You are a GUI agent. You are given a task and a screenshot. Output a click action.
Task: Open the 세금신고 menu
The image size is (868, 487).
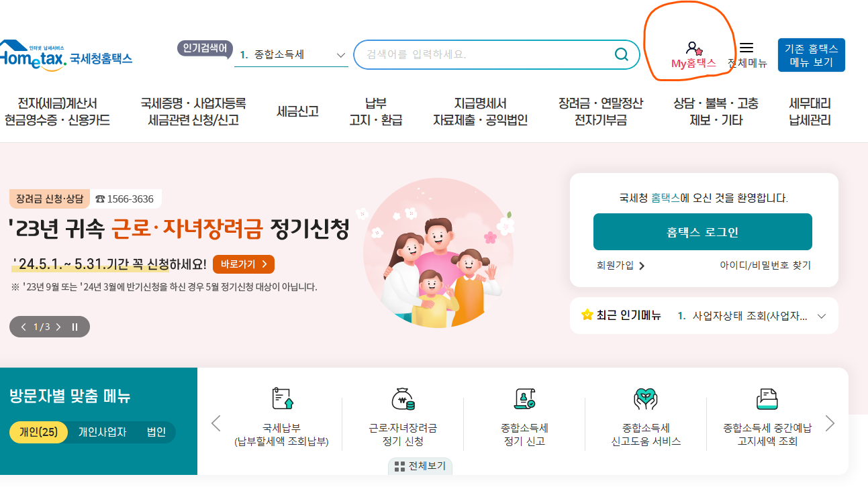297,111
